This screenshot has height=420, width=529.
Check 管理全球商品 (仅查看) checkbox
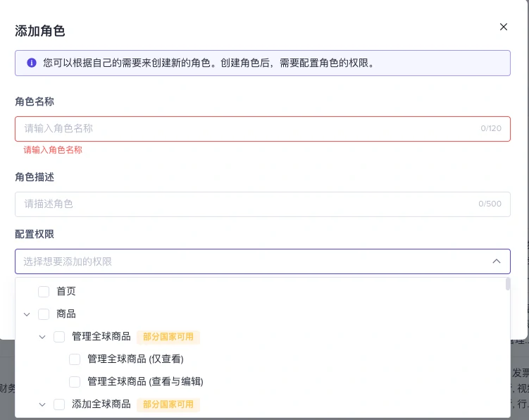75,359
